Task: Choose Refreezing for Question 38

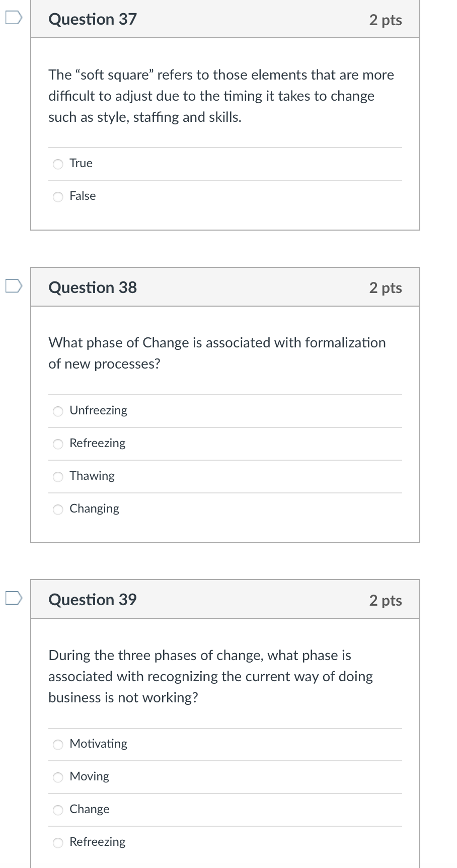Action: point(58,444)
